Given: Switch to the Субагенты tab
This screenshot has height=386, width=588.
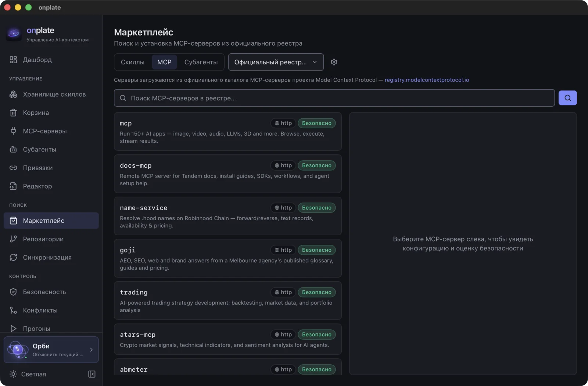Looking at the screenshot, I should 201,62.
